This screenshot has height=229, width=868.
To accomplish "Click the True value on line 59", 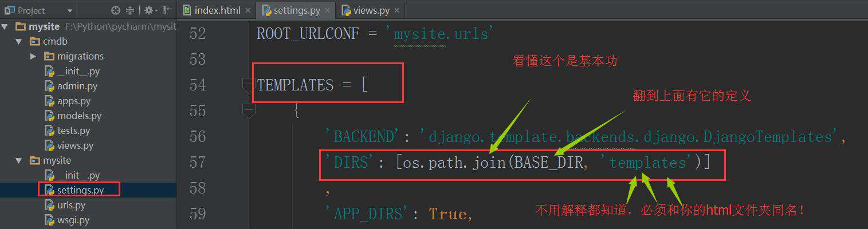I will point(447,214).
